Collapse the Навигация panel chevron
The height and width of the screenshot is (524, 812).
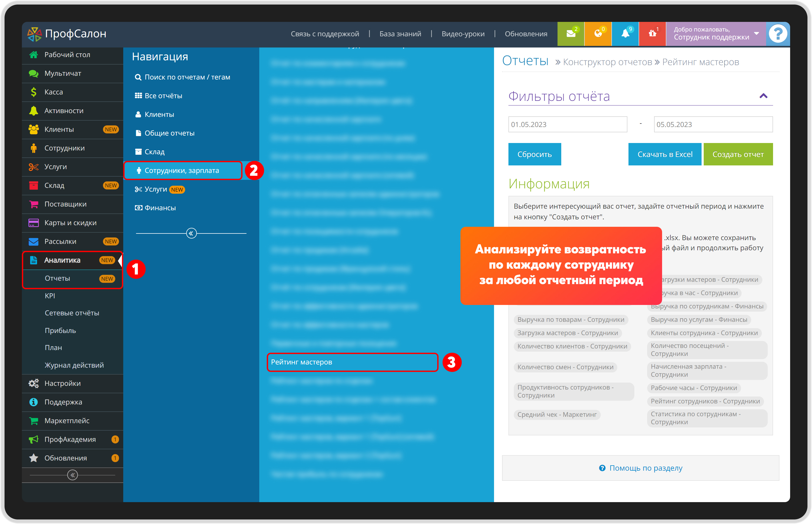192,233
